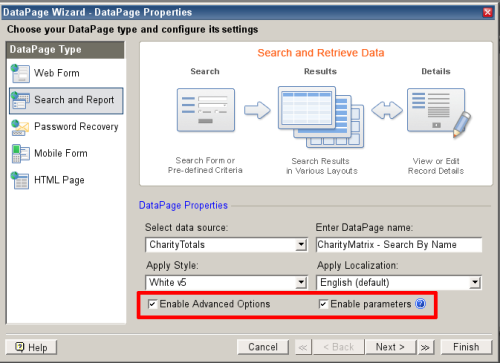Select HTML Page DataPage type
This screenshot has height=363, width=500.
tap(66, 180)
